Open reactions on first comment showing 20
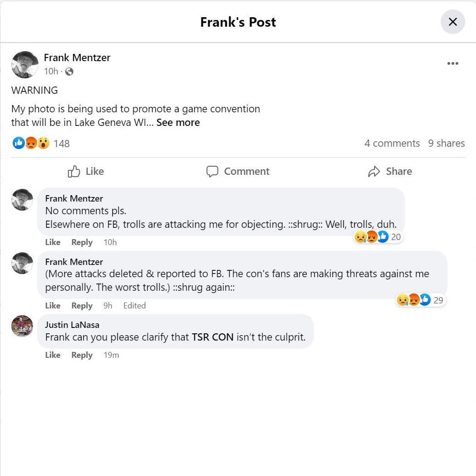Viewport: 476px width, 476px height. pos(378,237)
